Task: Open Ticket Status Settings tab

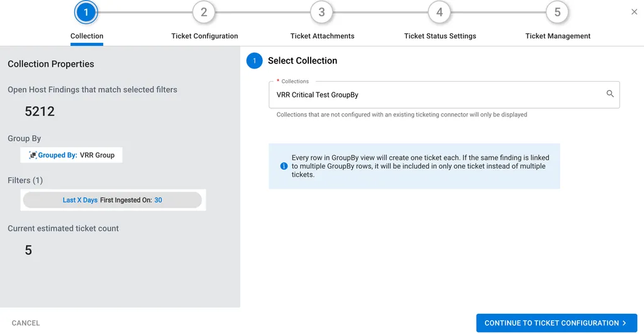Action: pos(440,36)
